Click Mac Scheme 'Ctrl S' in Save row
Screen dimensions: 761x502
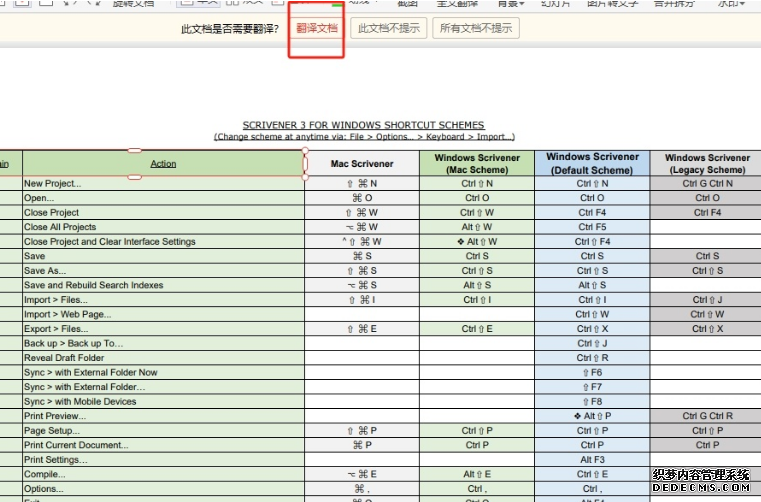(477, 256)
